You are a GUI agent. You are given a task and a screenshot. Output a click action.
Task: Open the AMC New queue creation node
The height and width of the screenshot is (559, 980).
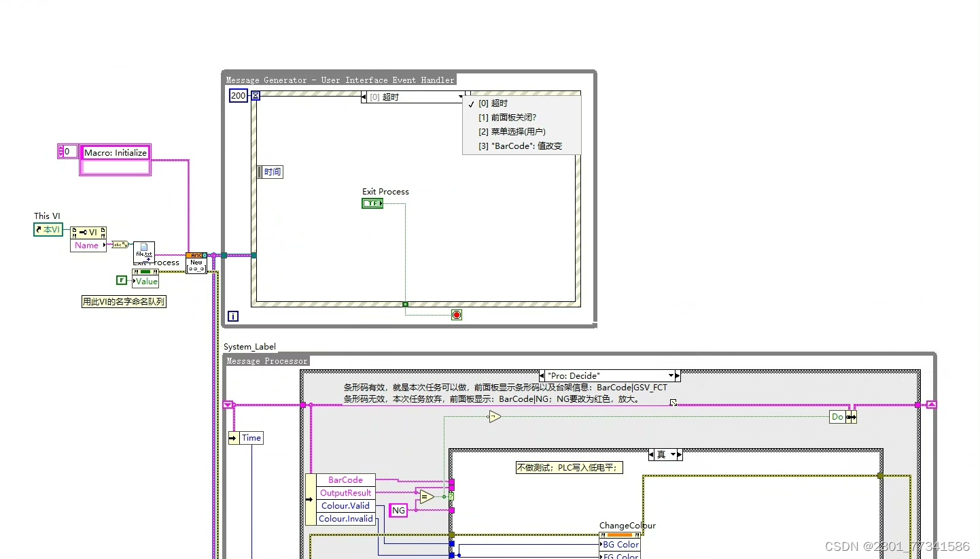coord(196,263)
